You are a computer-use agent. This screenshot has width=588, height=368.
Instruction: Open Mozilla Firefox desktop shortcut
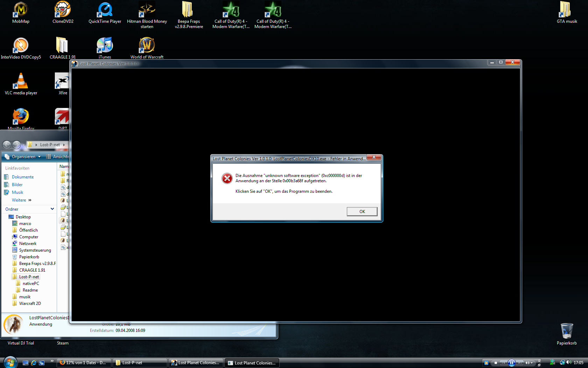click(21, 119)
